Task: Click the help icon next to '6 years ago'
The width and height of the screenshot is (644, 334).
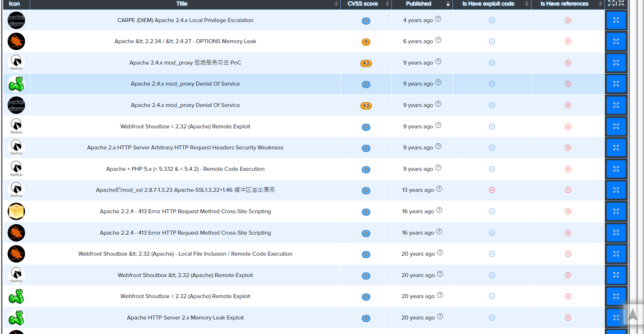Action: (438, 40)
